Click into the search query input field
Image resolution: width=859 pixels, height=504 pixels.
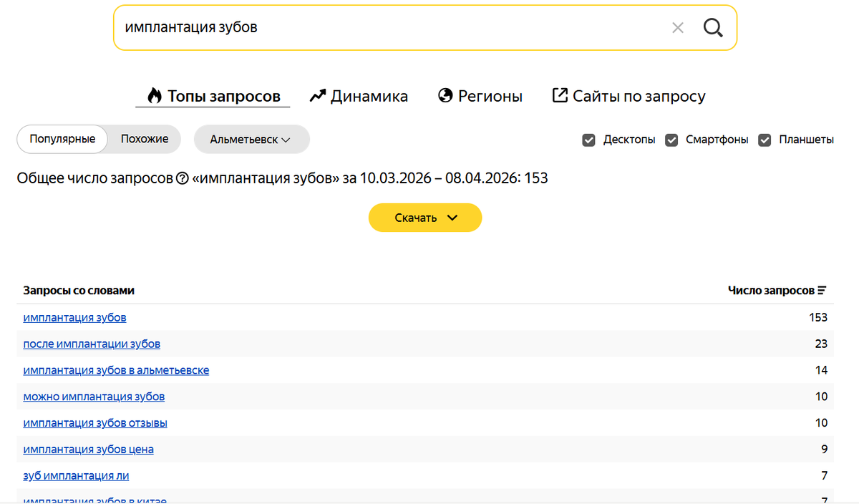(387, 28)
